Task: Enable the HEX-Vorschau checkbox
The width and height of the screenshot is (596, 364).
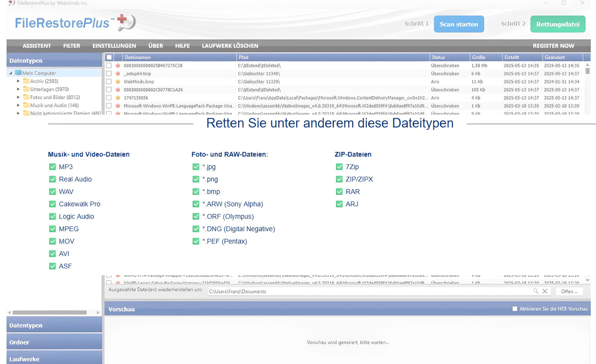Action: (515, 309)
